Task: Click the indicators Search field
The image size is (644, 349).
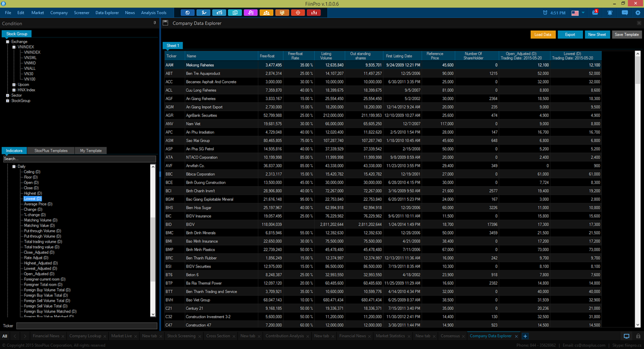Action: pyautogui.click(x=80, y=159)
